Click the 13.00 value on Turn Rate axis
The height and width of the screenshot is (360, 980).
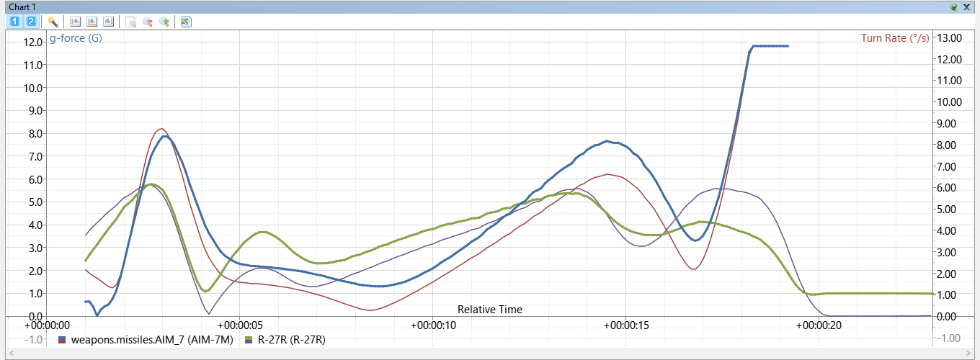949,37
